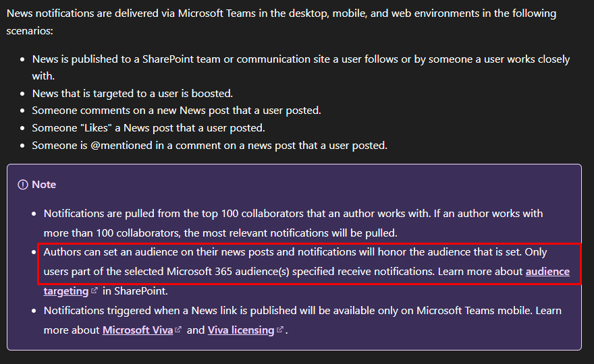This screenshot has width=594, height=364.
Task: Click the 'in SharePoint.' text after targeting
Action: [135, 291]
